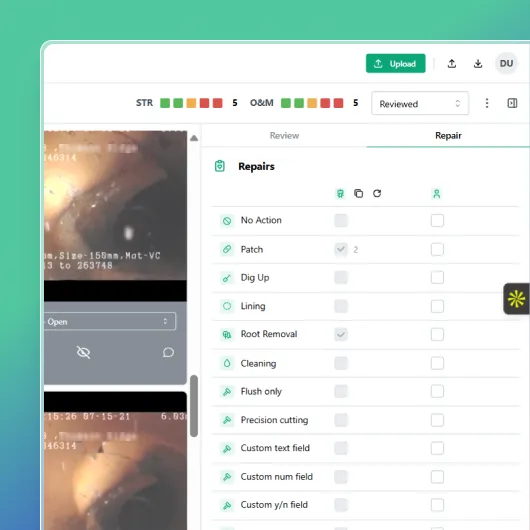Switch to the Review tab

click(284, 136)
